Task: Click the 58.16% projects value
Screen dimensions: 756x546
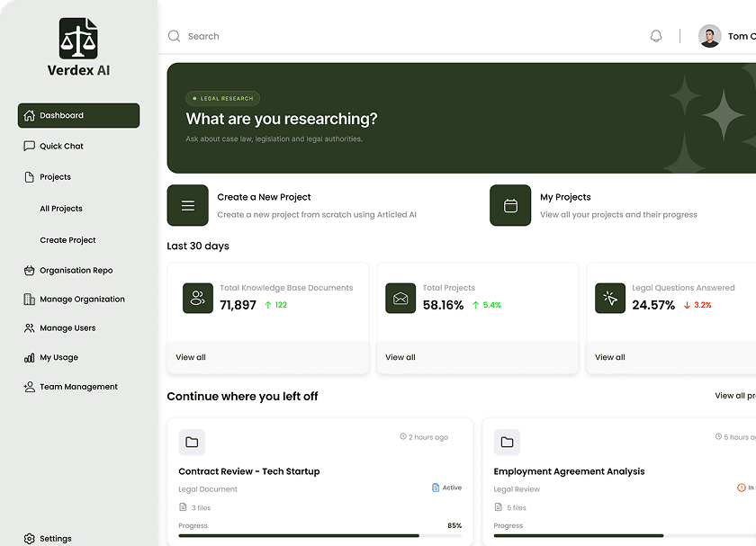Action: coord(443,305)
